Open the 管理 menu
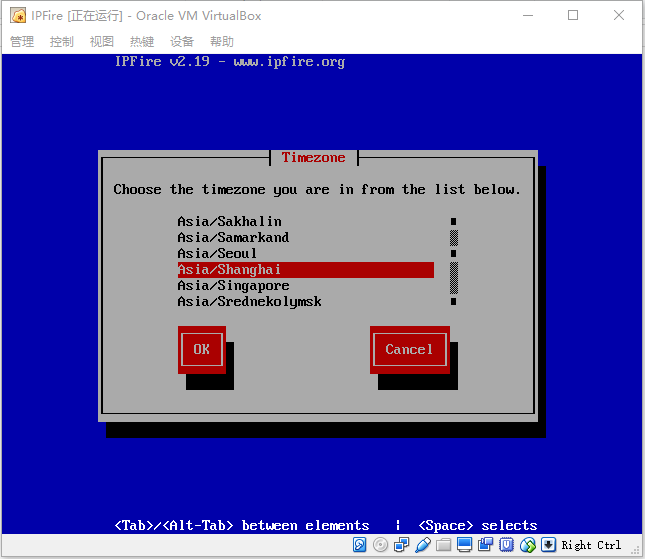The image size is (645, 559). (x=22, y=42)
